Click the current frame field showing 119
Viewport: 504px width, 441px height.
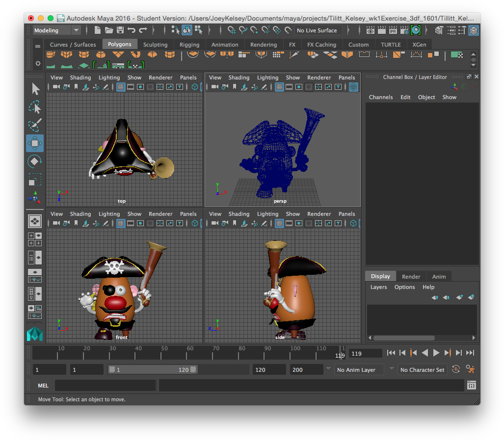click(x=366, y=354)
